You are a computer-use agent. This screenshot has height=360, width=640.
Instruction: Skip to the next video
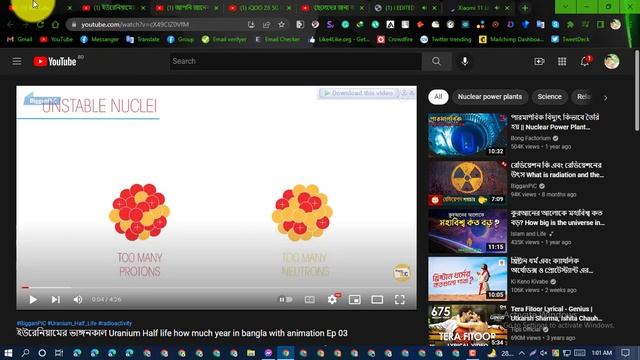click(x=56, y=300)
